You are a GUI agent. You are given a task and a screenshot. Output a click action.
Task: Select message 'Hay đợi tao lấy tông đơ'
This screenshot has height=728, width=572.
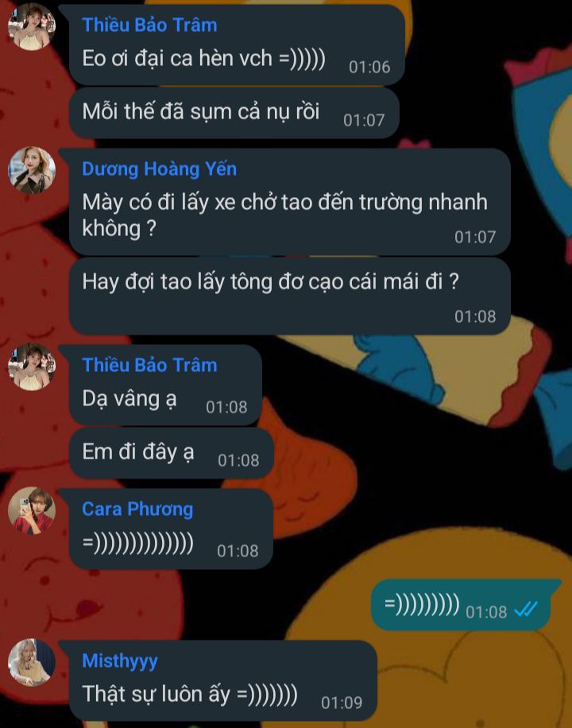tap(290, 296)
